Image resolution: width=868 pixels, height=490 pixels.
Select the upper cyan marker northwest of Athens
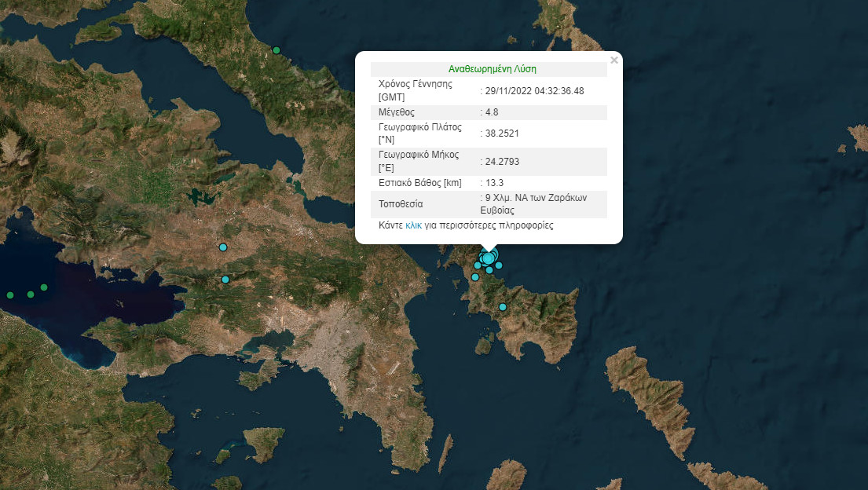[223, 247]
